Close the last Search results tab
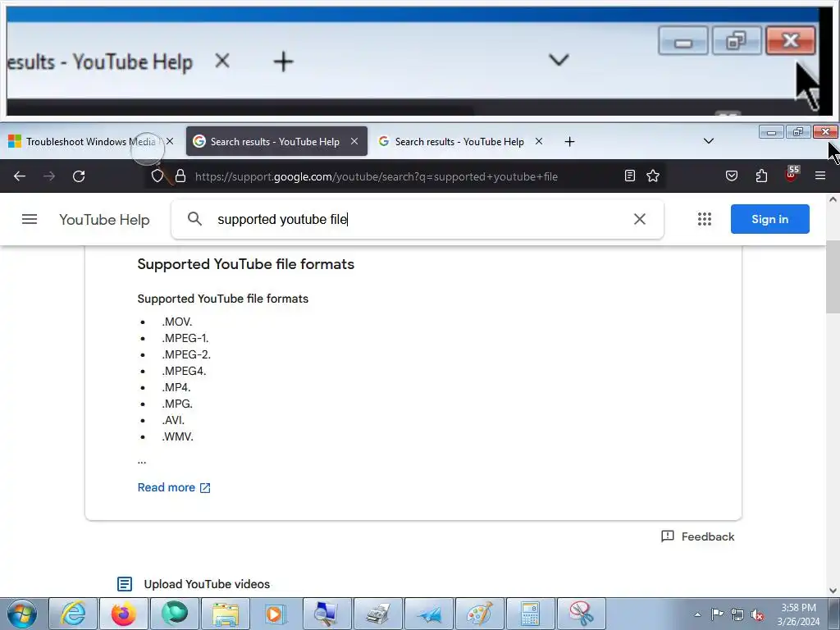Image resolution: width=840 pixels, height=630 pixels. [x=539, y=141]
